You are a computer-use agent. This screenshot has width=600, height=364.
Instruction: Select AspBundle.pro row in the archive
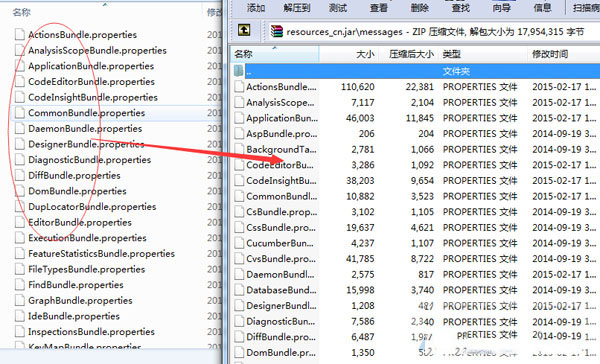(x=416, y=134)
